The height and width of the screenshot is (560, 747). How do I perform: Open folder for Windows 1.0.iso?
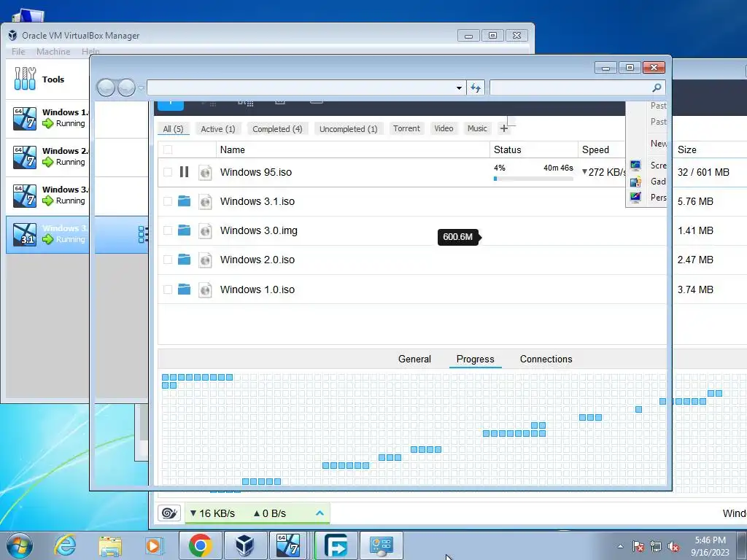[x=184, y=289]
